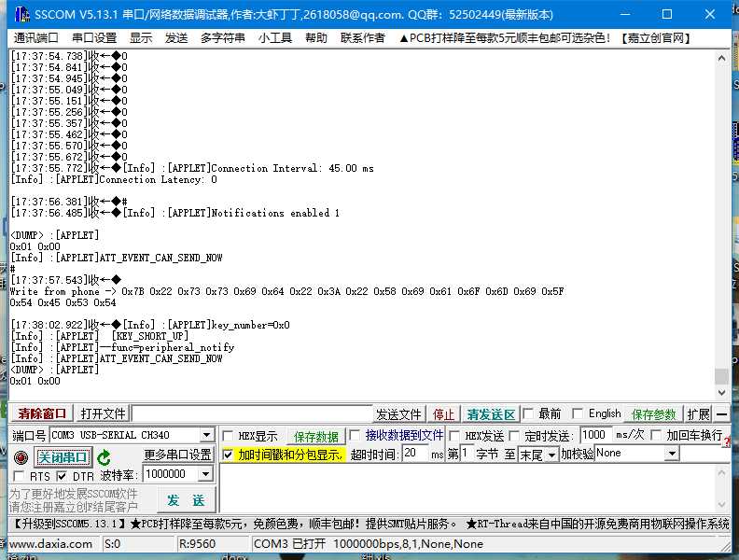The image size is (739, 560).
Task: Open the 串口设置 menu
Action: 94,37
